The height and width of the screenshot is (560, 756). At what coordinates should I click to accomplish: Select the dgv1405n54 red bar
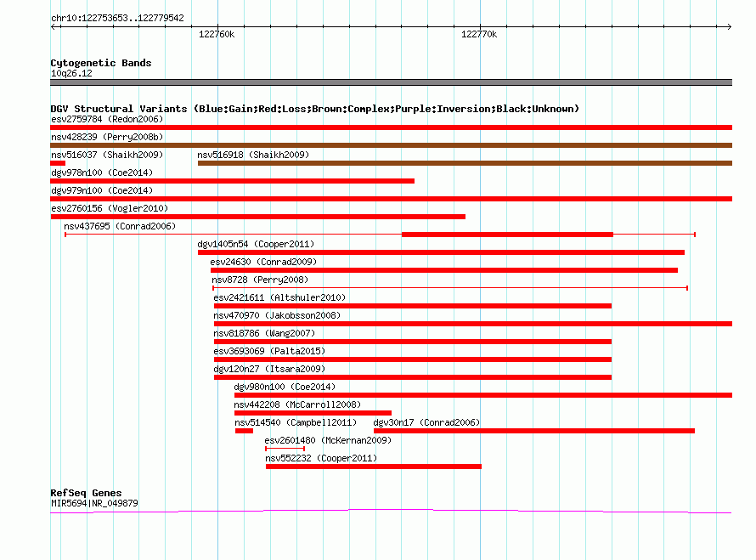[x=441, y=252]
